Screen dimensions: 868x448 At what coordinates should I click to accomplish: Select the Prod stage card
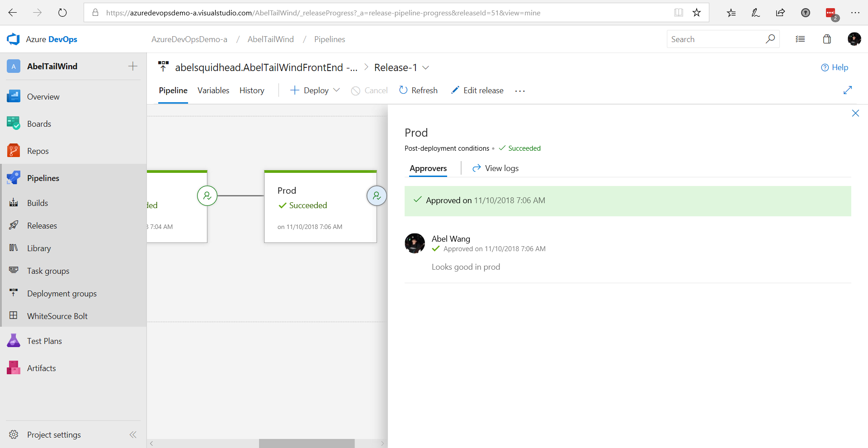coord(320,207)
